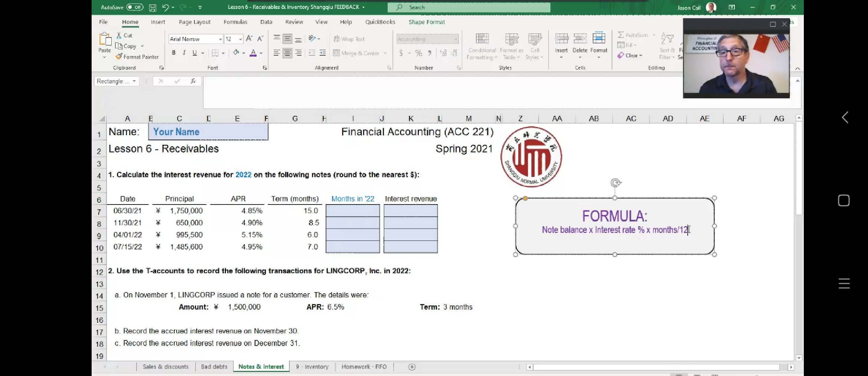Click the Search box in title bar
The height and width of the screenshot is (376, 868).
point(468,7)
